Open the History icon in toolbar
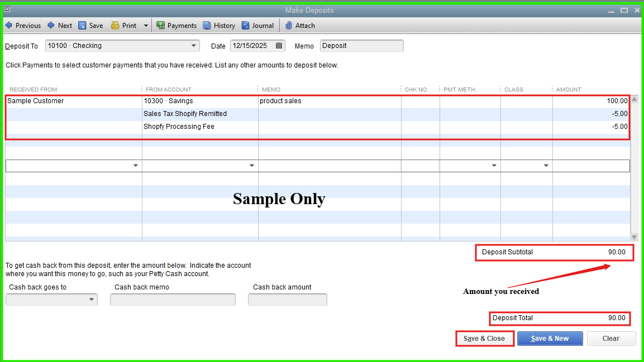 [207, 25]
